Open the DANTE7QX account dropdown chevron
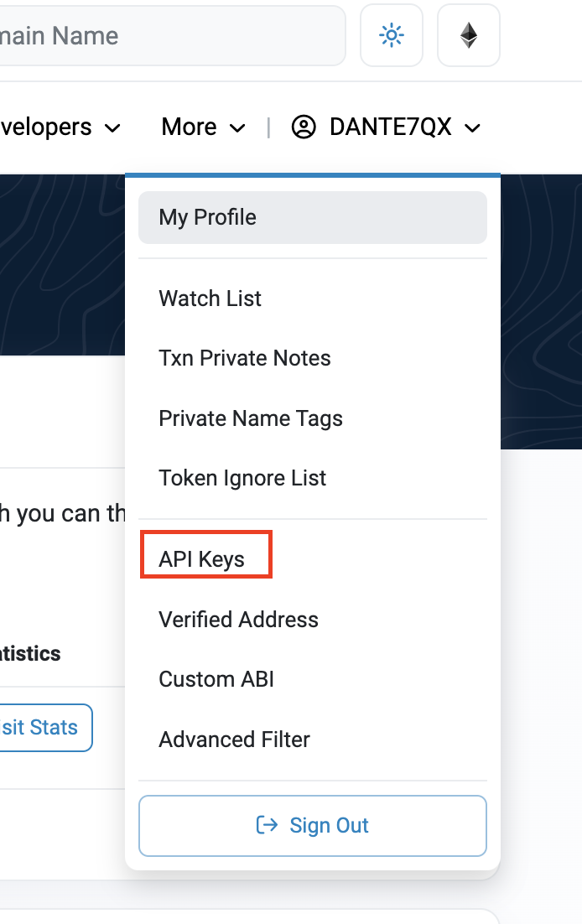The width and height of the screenshot is (582, 924). pyautogui.click(x=473, y=127)
